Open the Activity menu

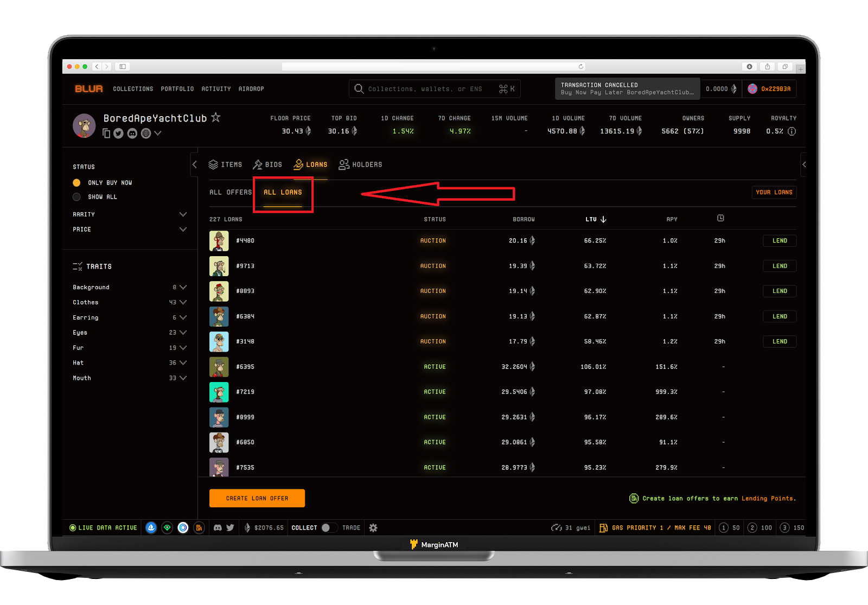coord(216,89)
